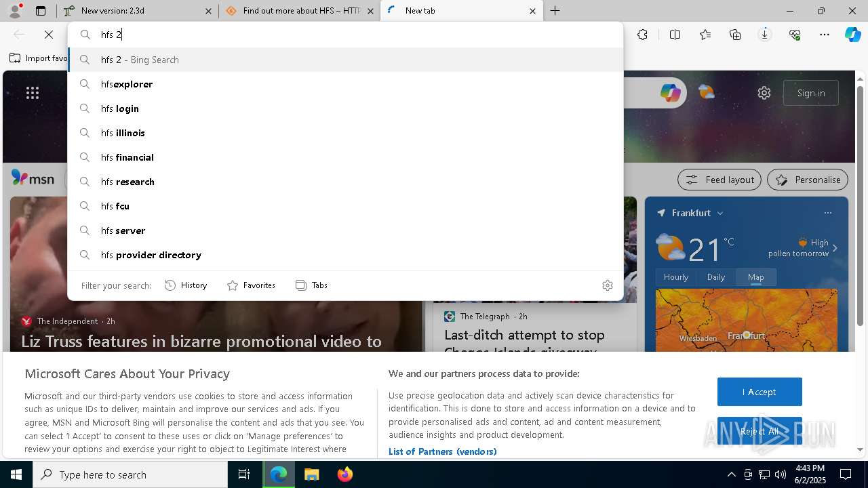Open List of Partners (vendors) link

point(443,451)
